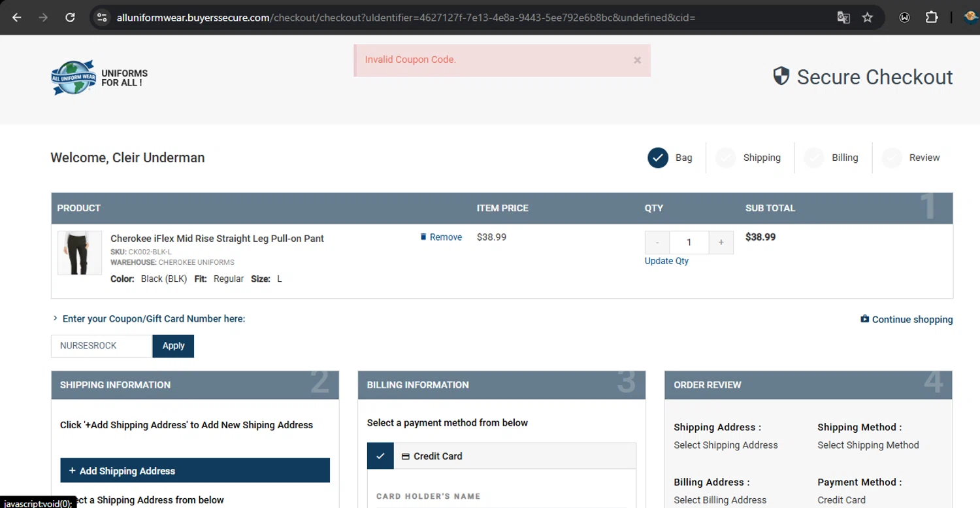The height and width of the screenshot is (508, 980).
Task: Expand Enter your Coupon/Gift Card section
Action: pyautogui.click(x=149, y=319)
